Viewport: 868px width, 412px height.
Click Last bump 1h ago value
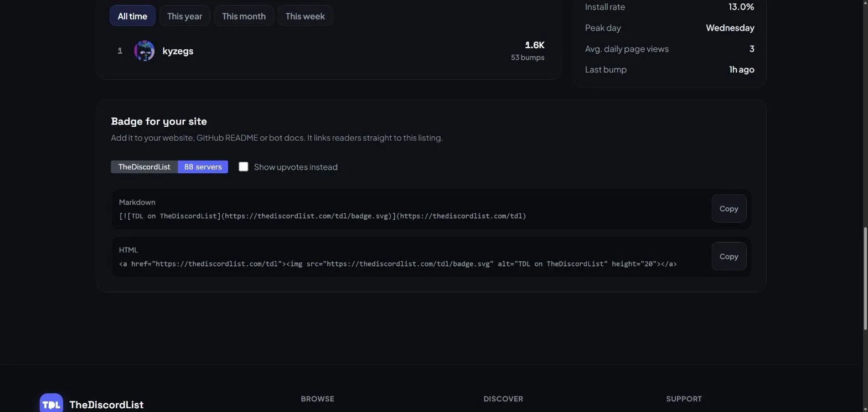click(x=741, y=69)
